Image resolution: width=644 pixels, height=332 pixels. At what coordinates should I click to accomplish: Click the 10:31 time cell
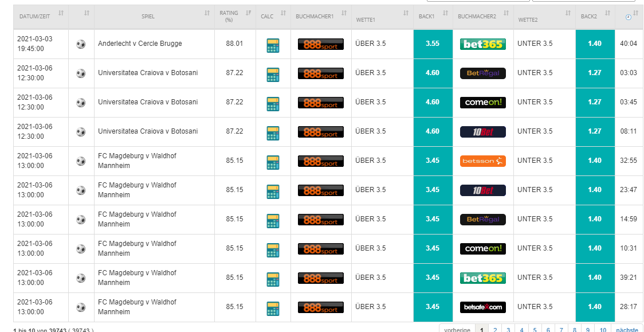point(629,248)
